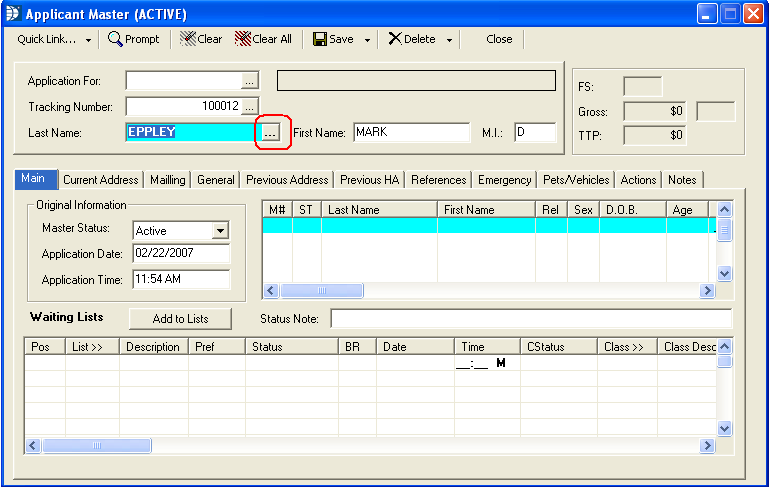
Task: Open Application For lookup ellipsis button
Action: point(250,81)
